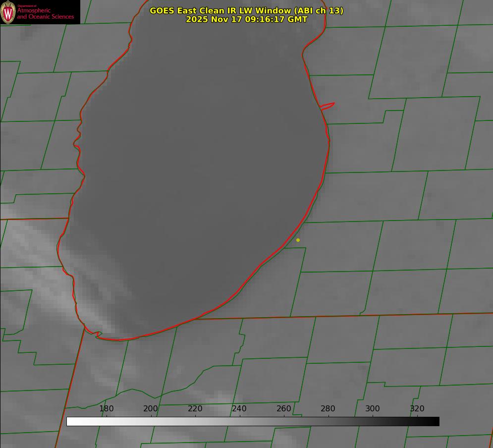Select the 260 colorbar tick label
The image size is (493, 448).
[x=284, y=409]
